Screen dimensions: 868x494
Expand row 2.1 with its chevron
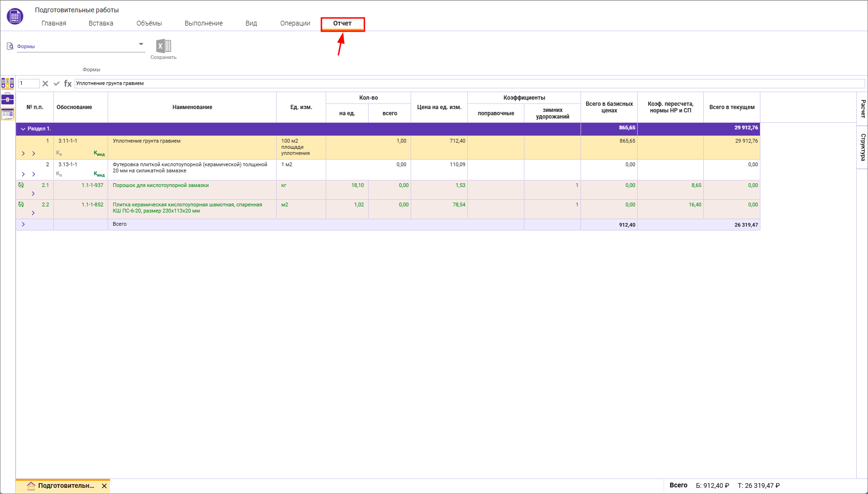33,194
